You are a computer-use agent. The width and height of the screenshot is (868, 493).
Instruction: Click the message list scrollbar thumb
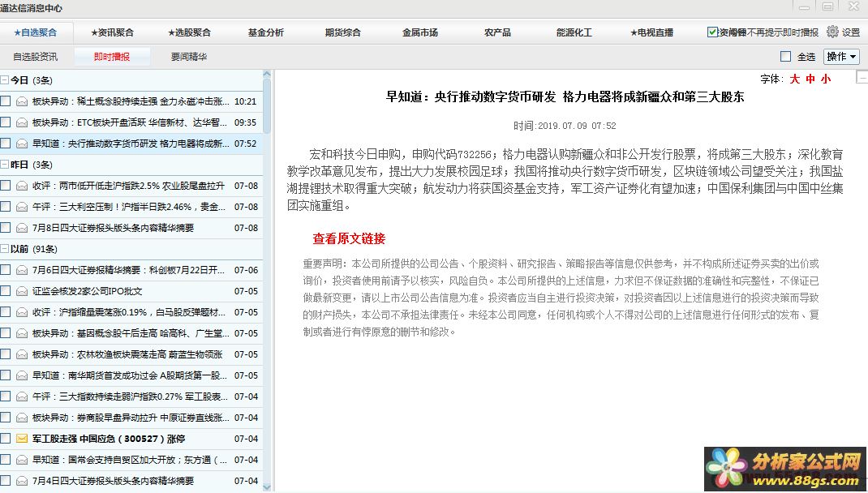[267, 106]
